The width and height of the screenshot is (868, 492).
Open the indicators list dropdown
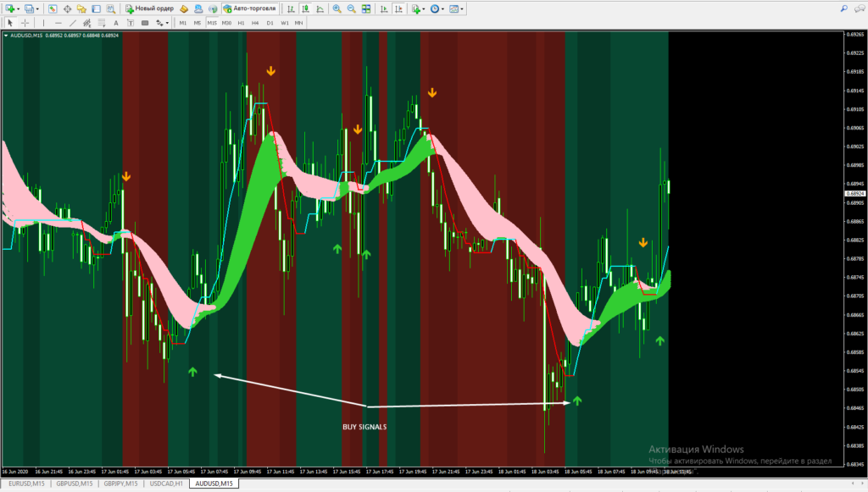[x=419, y=8]
